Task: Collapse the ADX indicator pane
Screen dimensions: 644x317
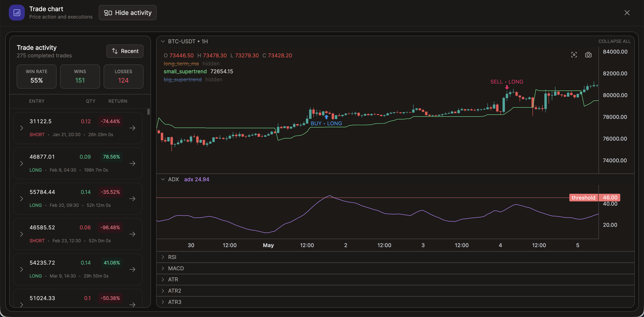Action: pos(163,179)
